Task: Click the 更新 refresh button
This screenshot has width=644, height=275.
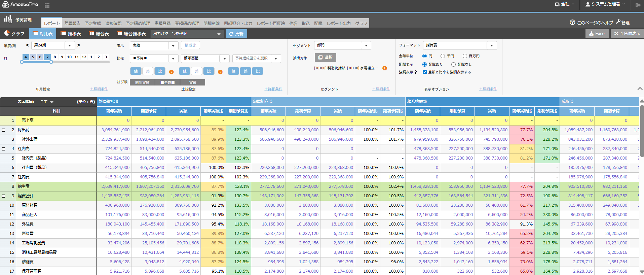Action: [x=236, y=34]
